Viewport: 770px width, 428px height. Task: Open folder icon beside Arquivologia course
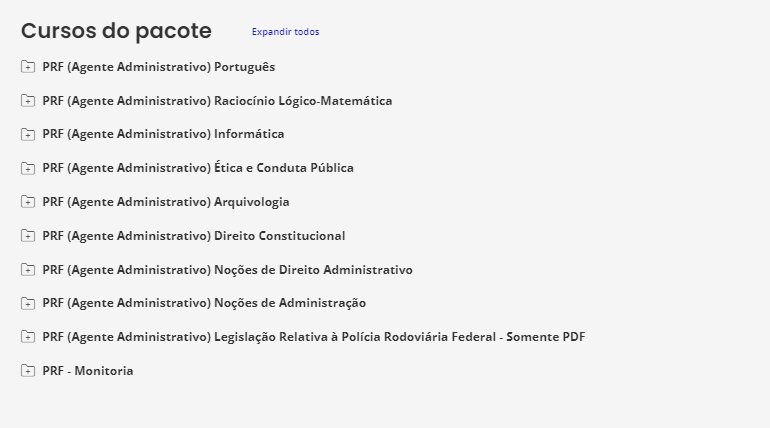pos(28,202)
